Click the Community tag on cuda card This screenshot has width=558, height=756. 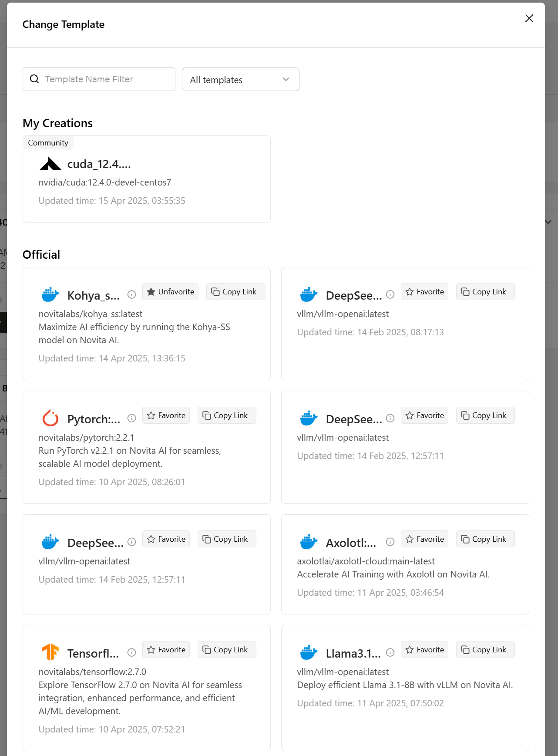click(x=48, y=143)
